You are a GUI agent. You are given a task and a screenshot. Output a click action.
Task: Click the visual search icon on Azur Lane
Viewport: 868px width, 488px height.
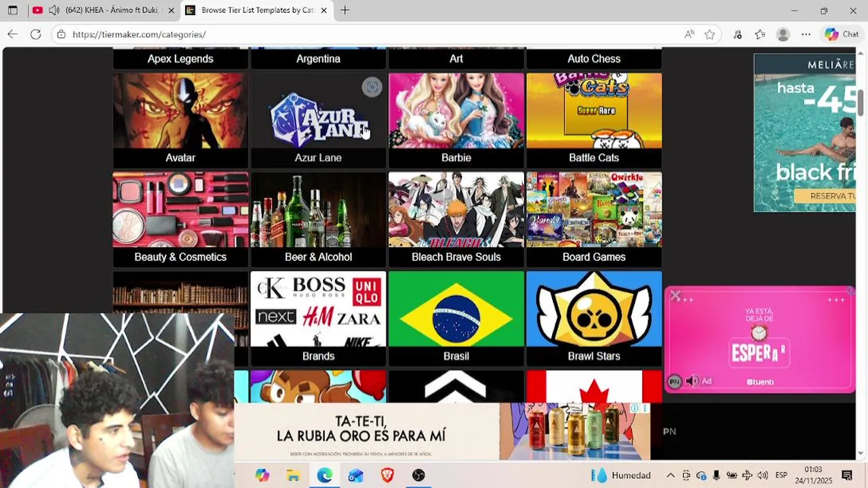(x=372, y=87)
